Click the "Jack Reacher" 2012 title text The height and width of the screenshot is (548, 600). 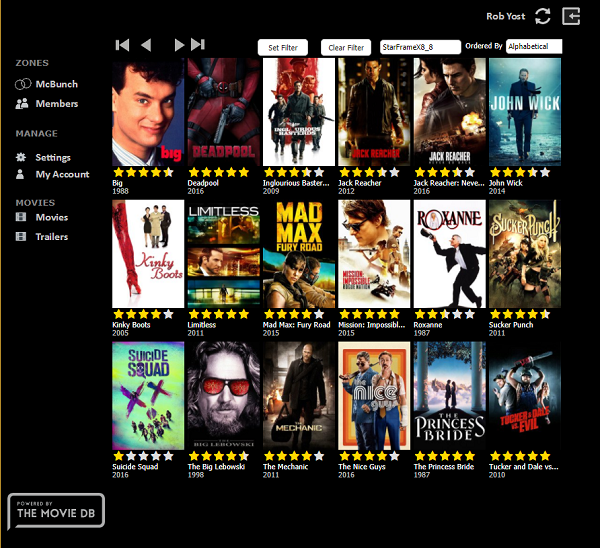(360, 183)
